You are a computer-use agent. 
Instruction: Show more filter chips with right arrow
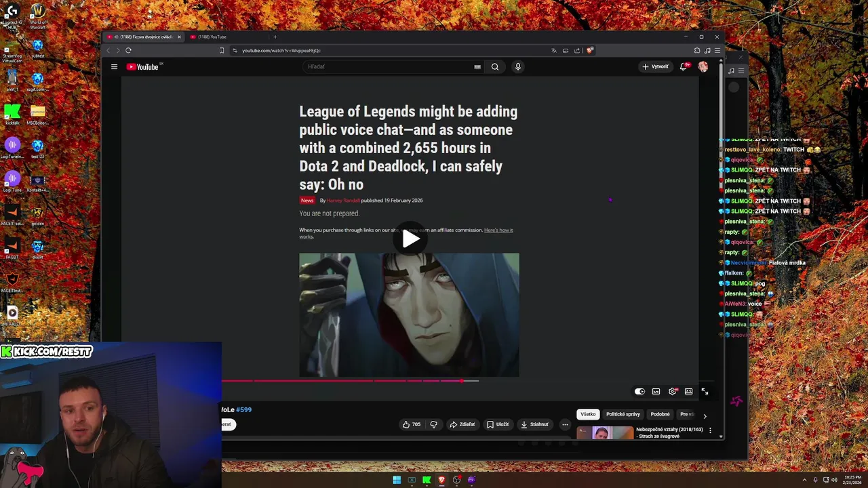coord(705,415)
